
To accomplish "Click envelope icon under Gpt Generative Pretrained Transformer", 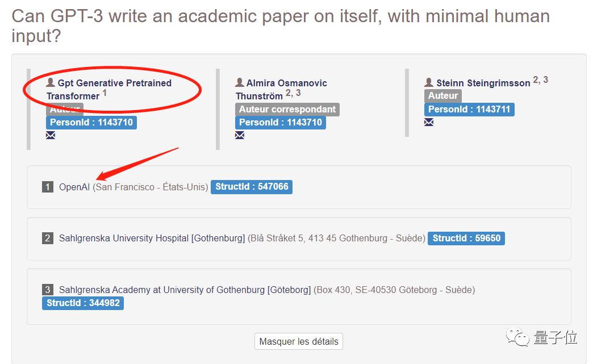I will (x=51, y=135).
